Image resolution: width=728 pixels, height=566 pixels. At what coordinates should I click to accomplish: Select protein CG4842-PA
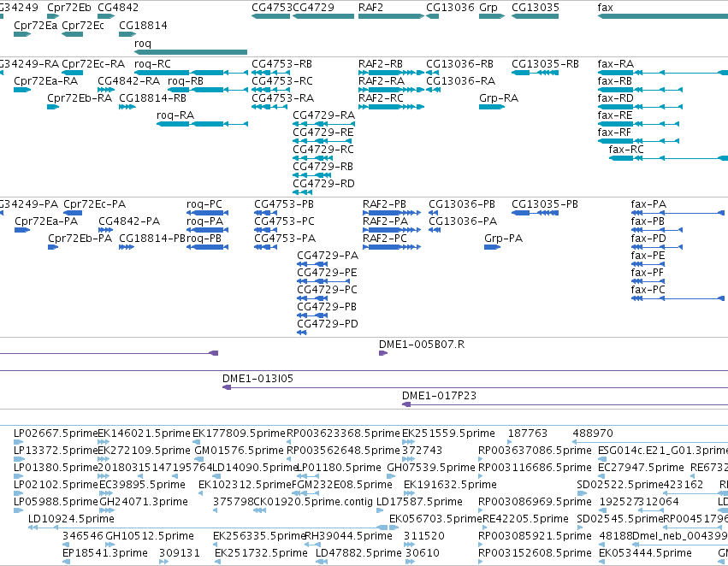(x=105, y=230)
